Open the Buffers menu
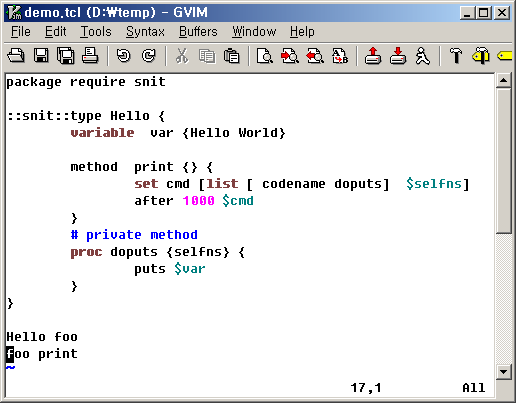The height and width of the screenshot is (403, 516). pyautogui.click(x=198, y=32)
